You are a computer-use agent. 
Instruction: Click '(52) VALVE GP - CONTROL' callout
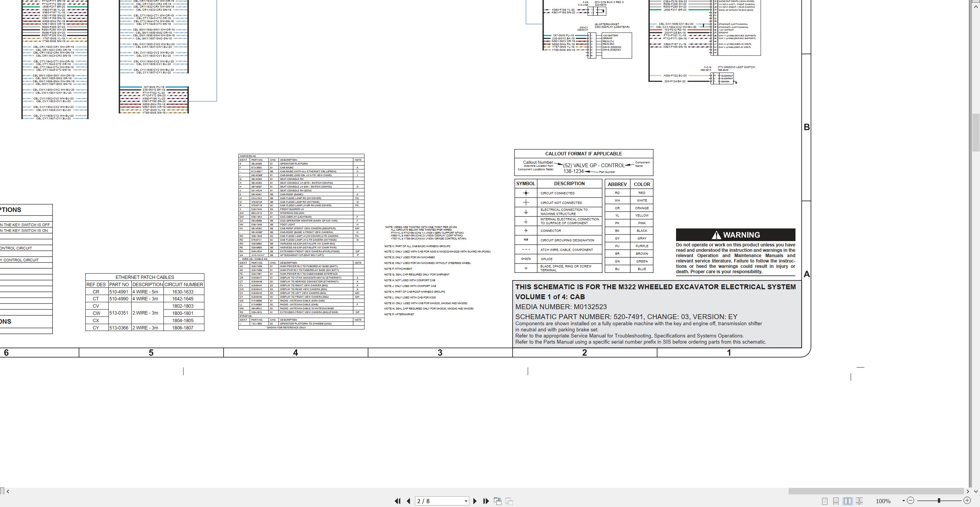[594, 165]
